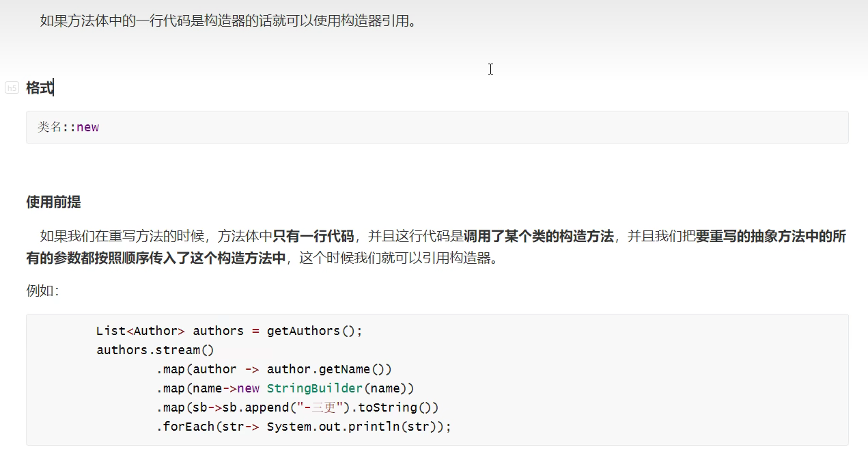This screenshot has height=456, width=868.
Task: Click the authors.stream() code line
Action: pos(155,350)
